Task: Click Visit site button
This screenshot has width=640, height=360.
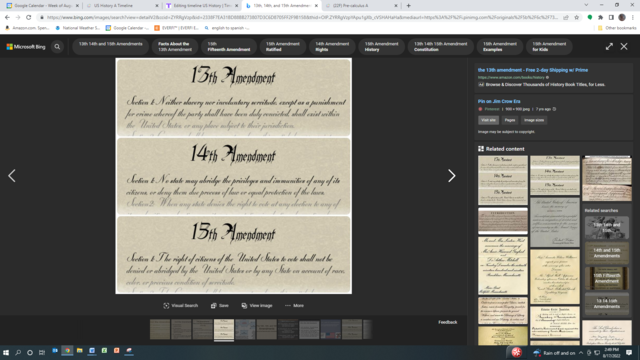Action: (488, 120)
